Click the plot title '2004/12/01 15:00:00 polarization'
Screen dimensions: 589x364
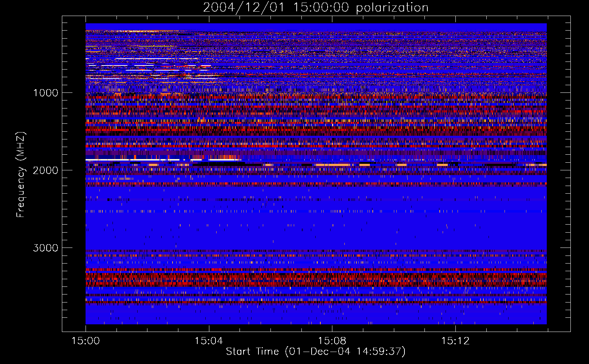click(x=316, y=7)
